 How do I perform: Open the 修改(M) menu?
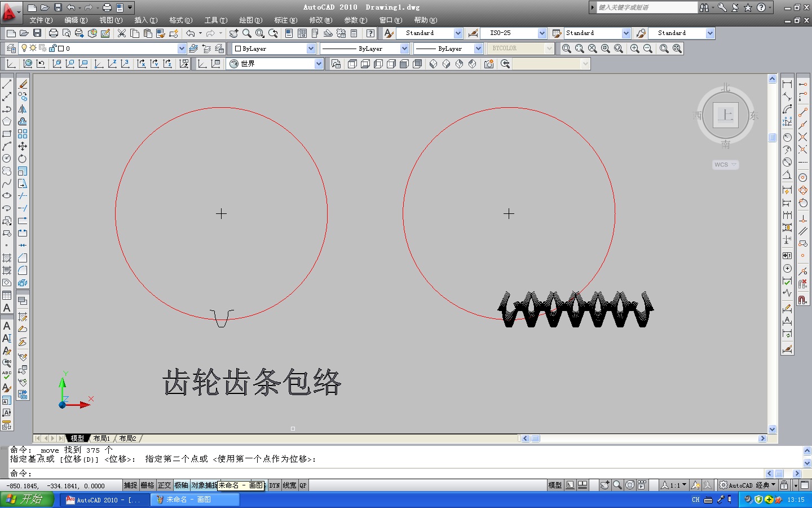click(x=321, y=20)
